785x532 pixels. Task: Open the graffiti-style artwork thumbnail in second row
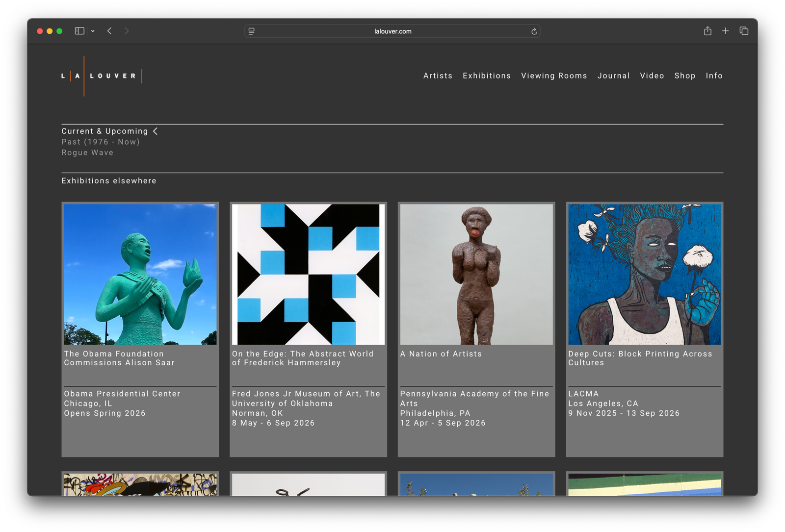(x=140, y=484)
